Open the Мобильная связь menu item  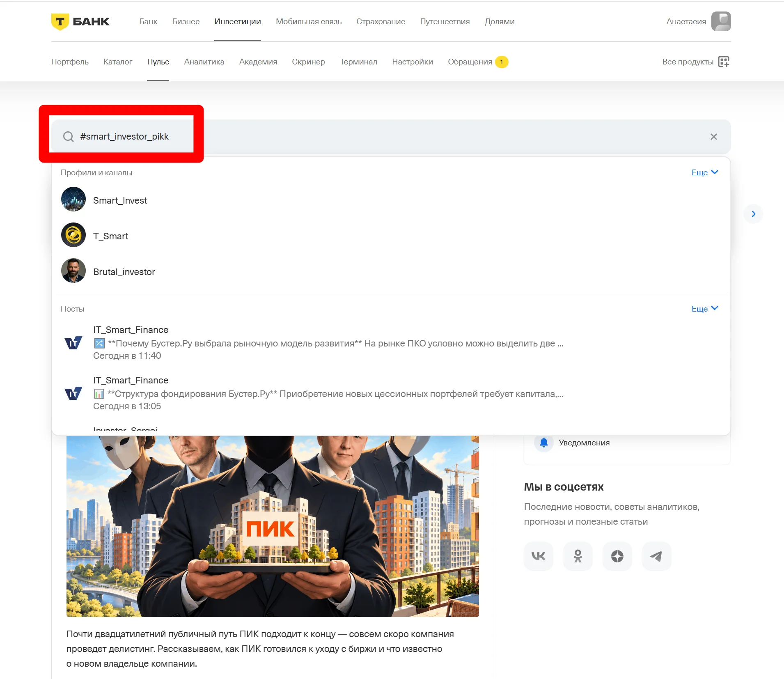309,21
